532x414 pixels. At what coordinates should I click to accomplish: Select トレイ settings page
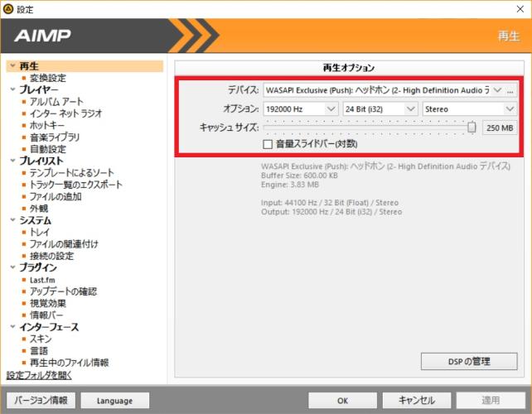point(40,232)
